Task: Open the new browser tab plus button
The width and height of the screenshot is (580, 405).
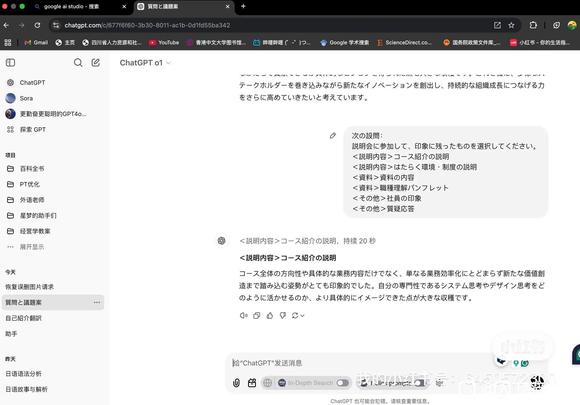Action: pyautogui.click(x=243, y=6)
